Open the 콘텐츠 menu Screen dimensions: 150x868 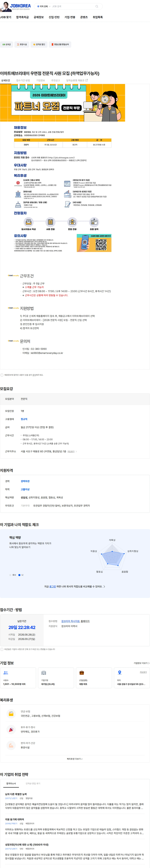click(84, 17)
